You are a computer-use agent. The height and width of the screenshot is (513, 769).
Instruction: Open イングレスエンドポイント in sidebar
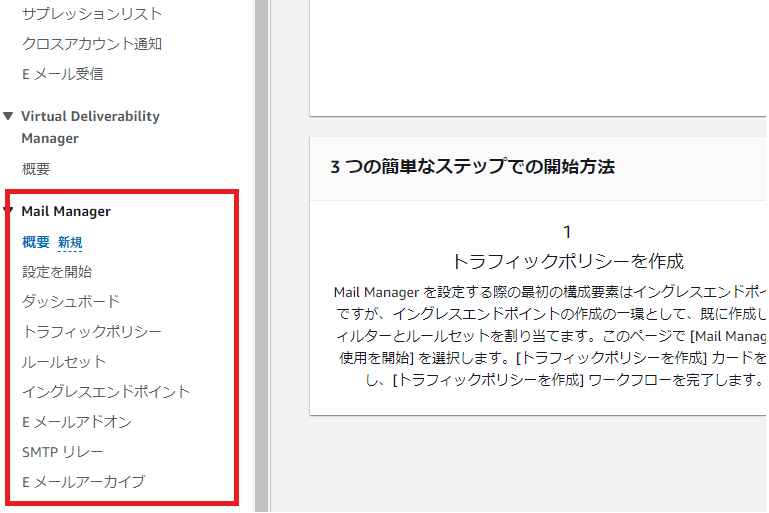[106, 392]
